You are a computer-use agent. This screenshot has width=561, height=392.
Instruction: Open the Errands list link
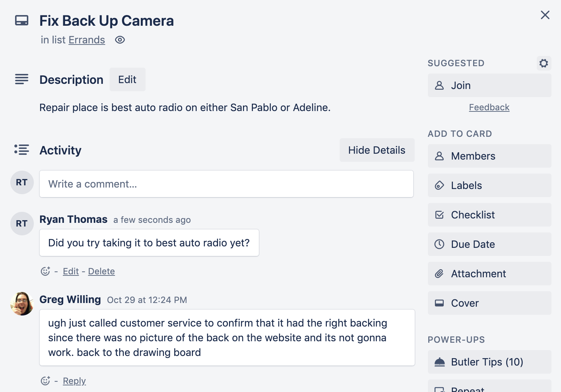pos(87,40)
